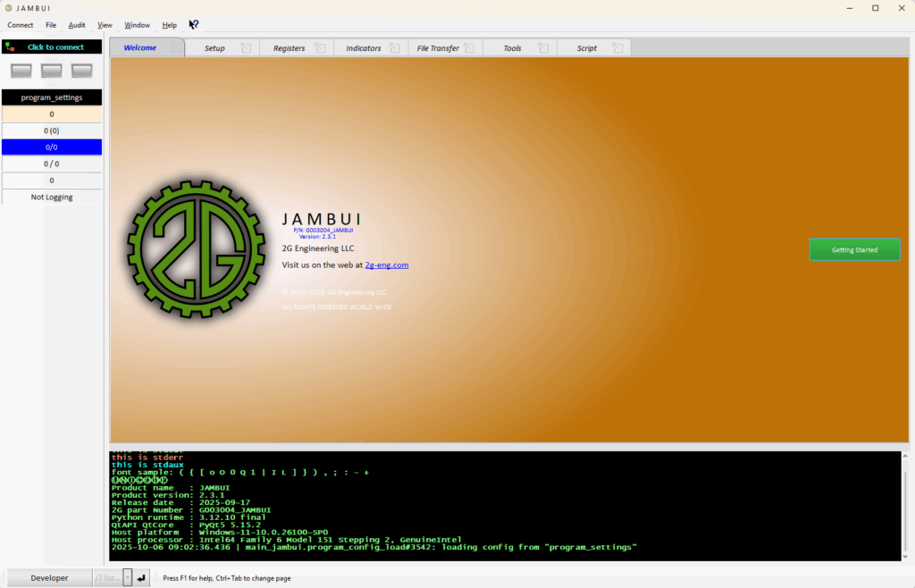Open the Connect menu

point(21,25)
